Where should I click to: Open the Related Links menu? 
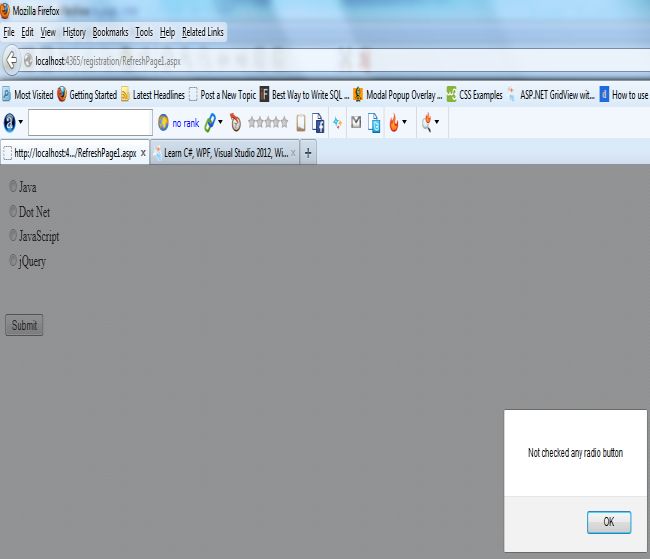click(203, 32)
